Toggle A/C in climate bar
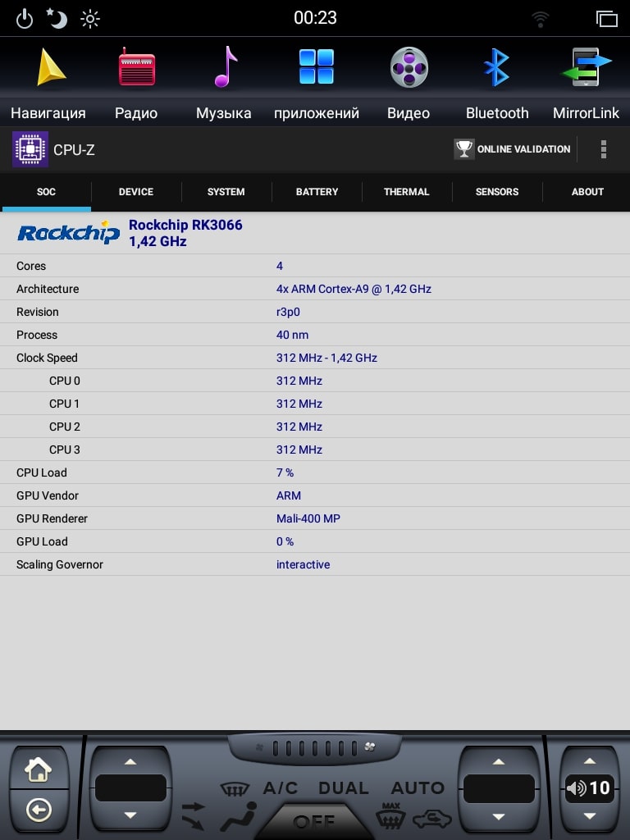 click(281, 787)
